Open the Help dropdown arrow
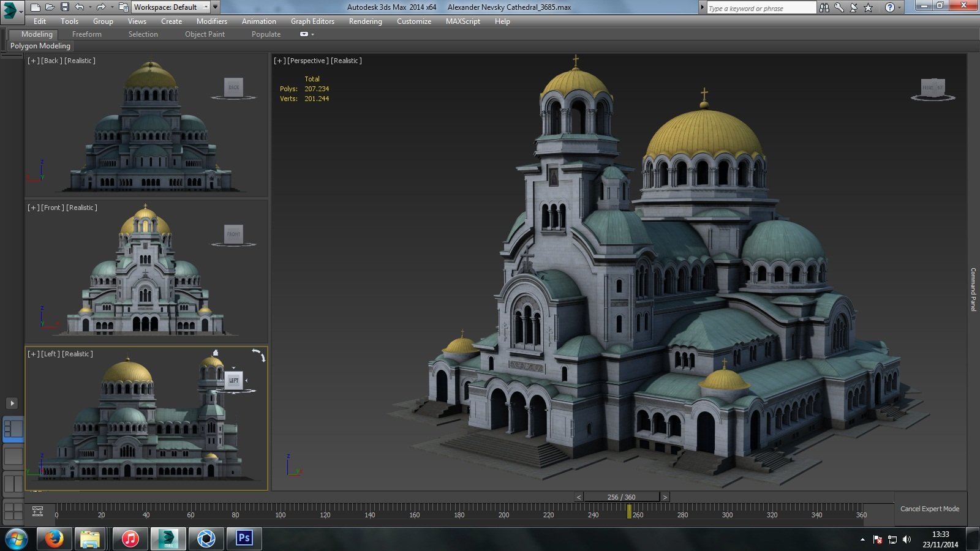The height and width of the screenshot is (551, 980). (899, 7)
